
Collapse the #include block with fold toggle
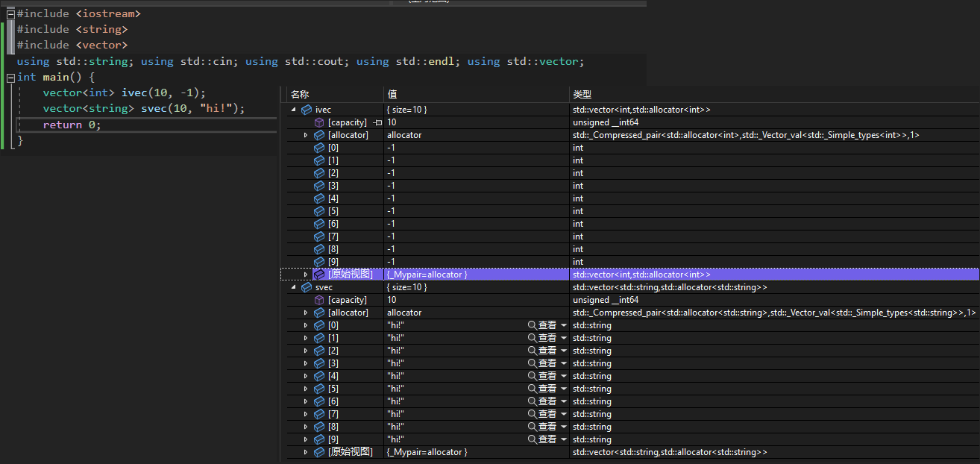10,14
